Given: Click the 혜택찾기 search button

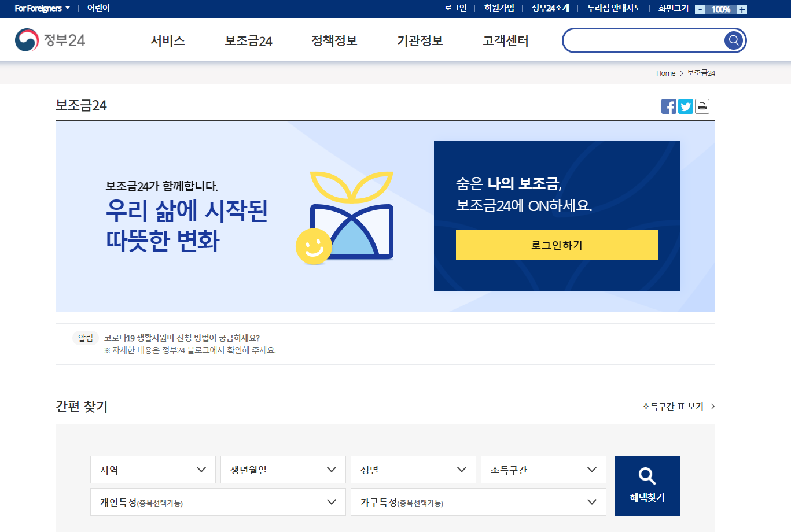Looking at the screenshot, I should tap(647, 486).
